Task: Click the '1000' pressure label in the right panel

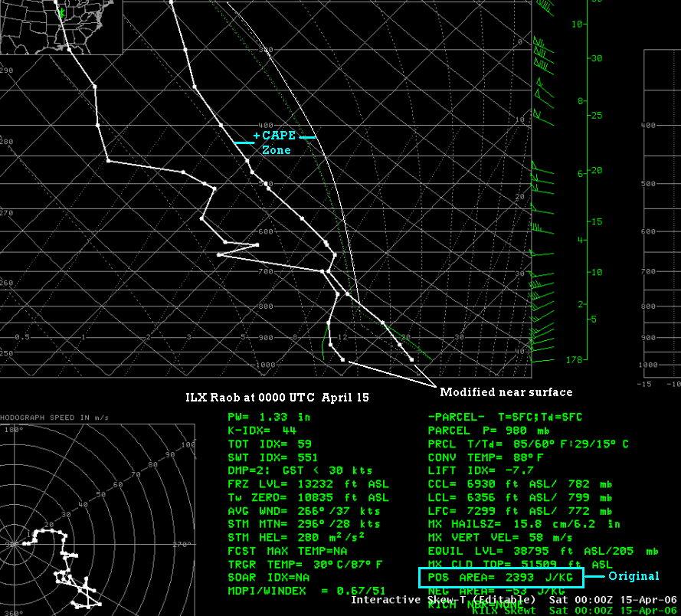Action: (648, 365)
